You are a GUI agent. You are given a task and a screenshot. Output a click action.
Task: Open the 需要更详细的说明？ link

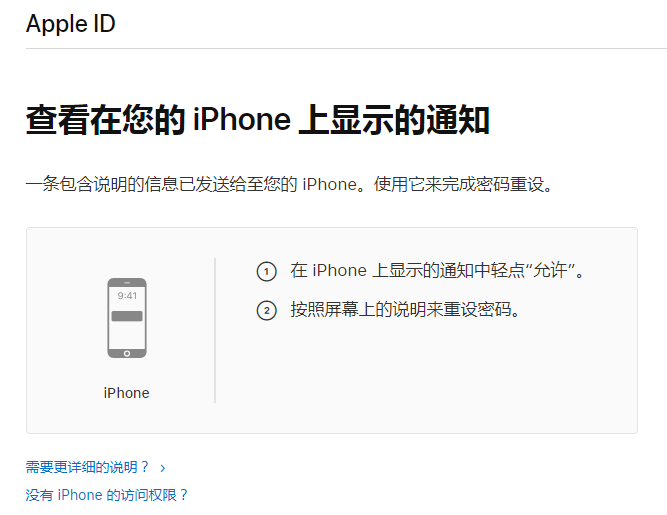[x=87, y=467]
